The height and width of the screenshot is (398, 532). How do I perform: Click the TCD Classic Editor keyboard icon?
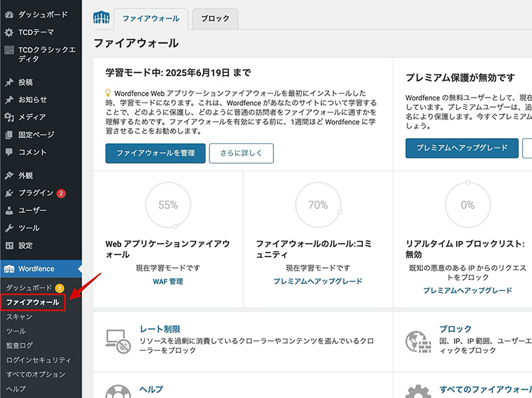pos(9,50)
